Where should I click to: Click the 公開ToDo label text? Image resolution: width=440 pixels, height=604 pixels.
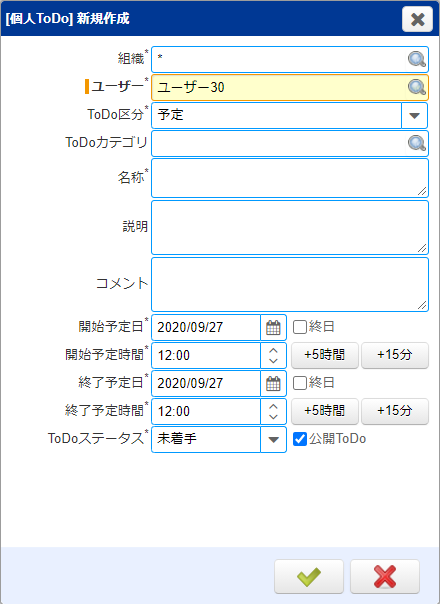tap(337, 439)
